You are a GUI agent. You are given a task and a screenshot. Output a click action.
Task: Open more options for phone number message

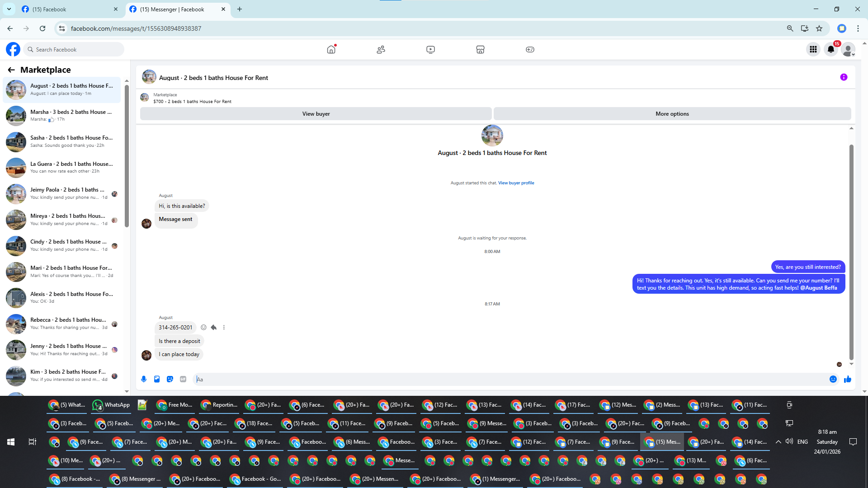pyautogui.click(x=224, y=328)
